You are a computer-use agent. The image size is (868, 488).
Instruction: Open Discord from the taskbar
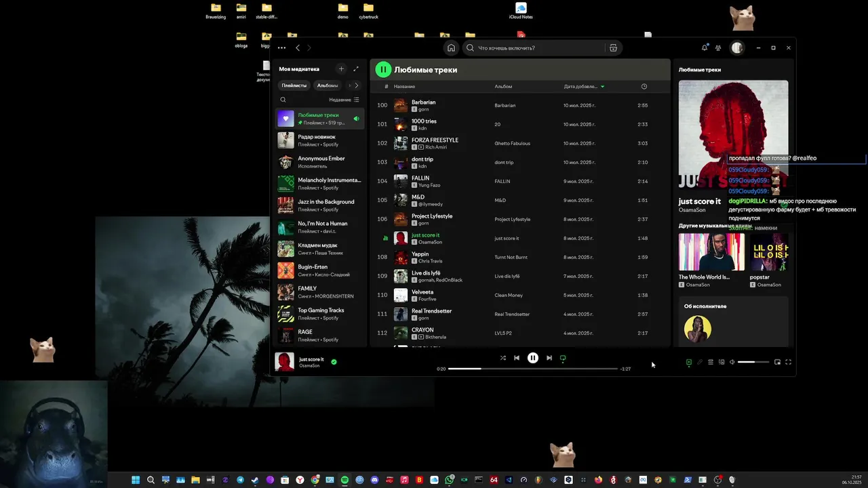coord(375,480)
